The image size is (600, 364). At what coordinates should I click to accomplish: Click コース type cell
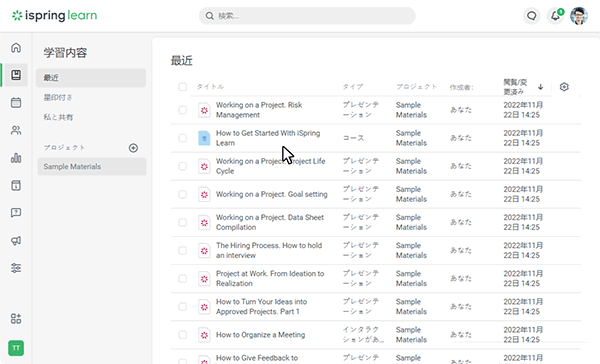[x=353, y=138]
